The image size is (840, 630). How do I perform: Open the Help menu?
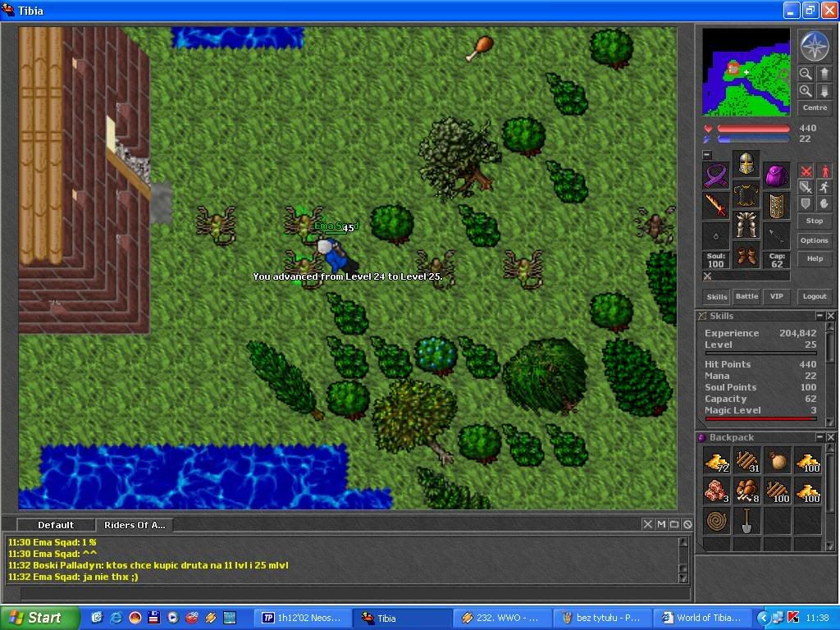point(815,258)
